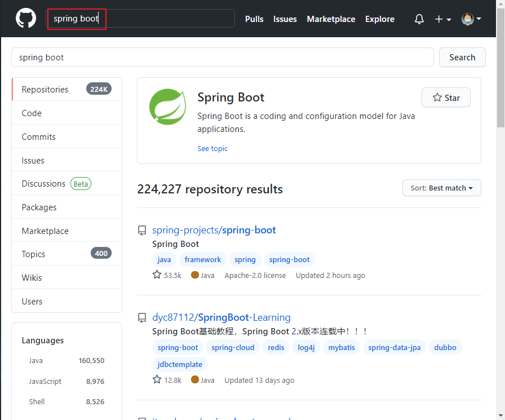Open the See topic link

tap(212, 148)
